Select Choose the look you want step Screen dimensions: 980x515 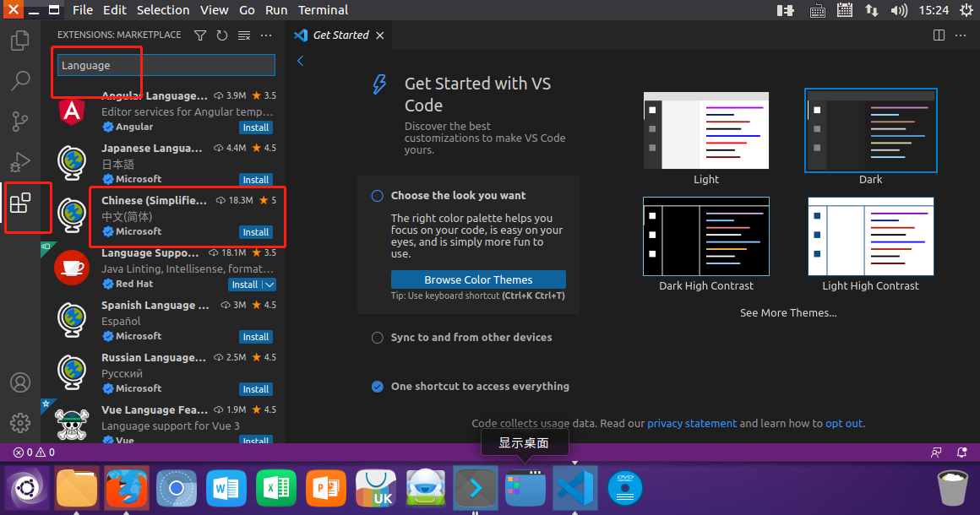tap(458, 195)
